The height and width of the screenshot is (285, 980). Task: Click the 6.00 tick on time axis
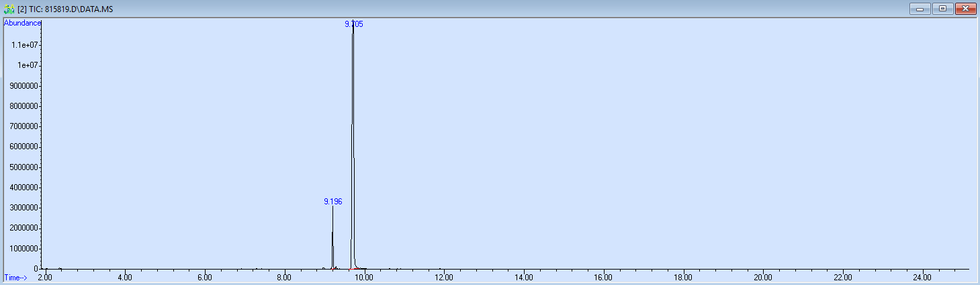click(205, 277)
